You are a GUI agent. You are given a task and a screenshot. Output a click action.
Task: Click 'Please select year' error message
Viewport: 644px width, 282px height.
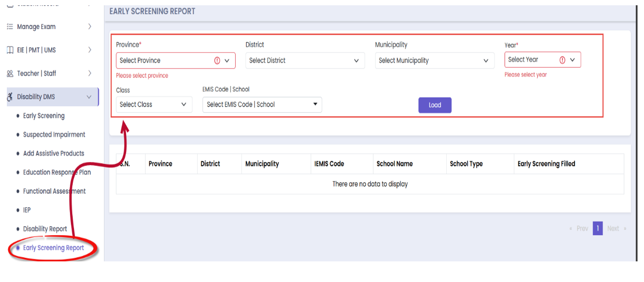pyautogui.click(x=526, y=75)
